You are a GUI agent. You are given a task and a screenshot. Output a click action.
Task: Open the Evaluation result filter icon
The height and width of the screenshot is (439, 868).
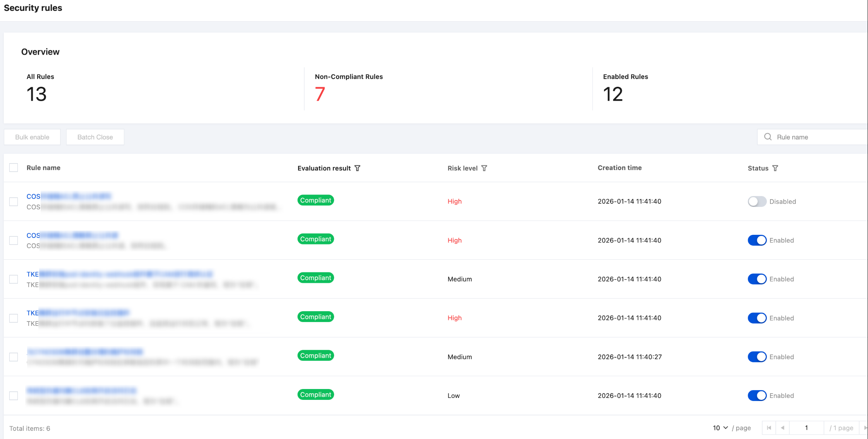click(x=357, y=168)
